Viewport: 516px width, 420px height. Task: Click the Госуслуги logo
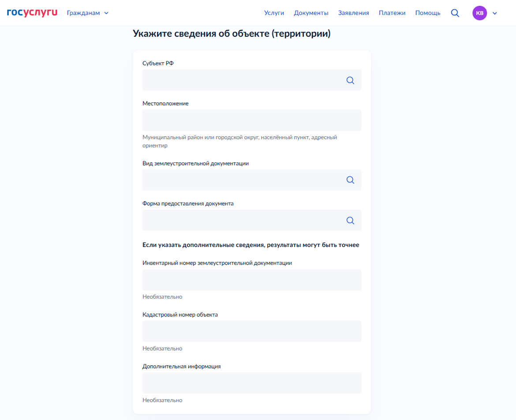(x=32, y=13)
